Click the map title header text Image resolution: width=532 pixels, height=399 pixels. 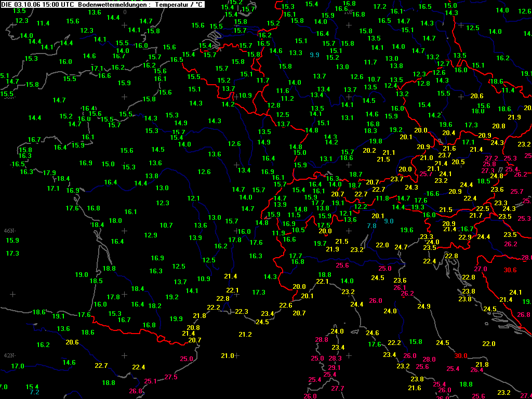pos(103,4)
